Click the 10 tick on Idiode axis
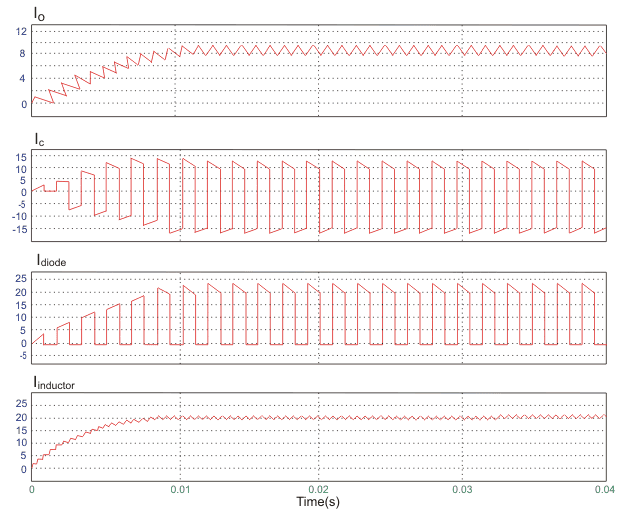624x512 pixels. (20, 318)
